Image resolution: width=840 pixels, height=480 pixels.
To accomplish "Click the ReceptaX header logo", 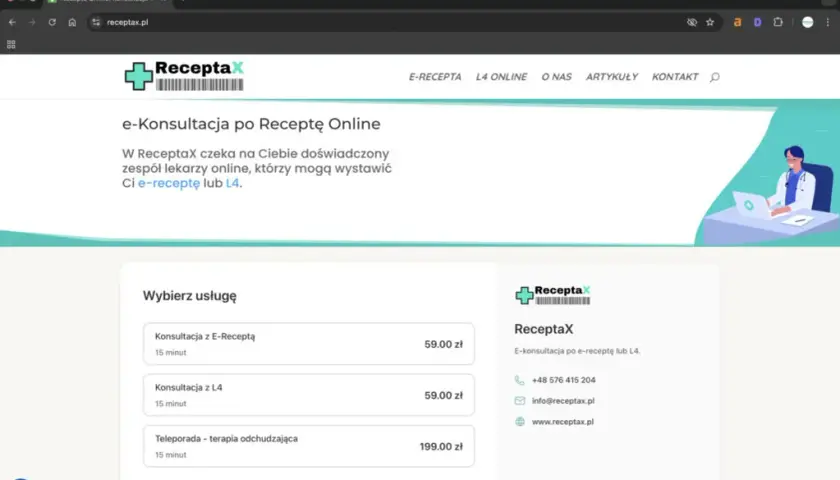I will tap(184, 76).
